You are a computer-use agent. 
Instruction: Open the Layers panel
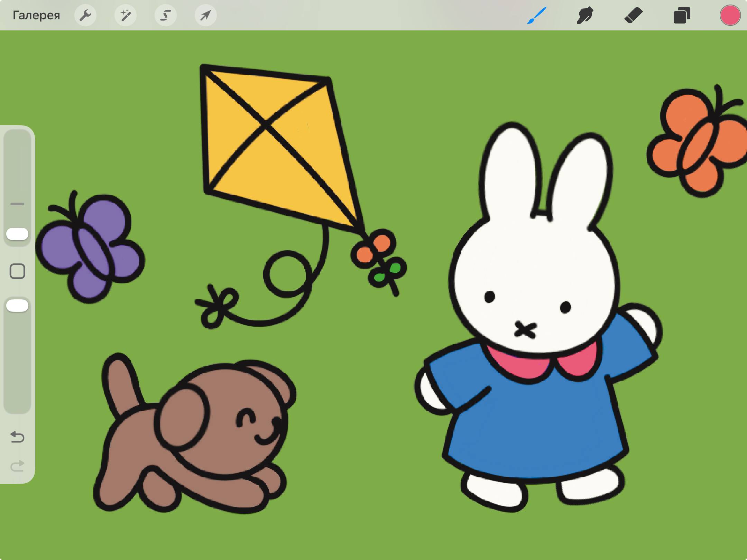pyautogui.click(x=682, y=15)
